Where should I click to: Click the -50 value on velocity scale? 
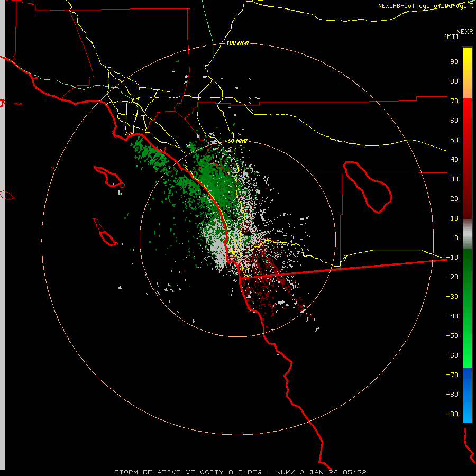(452, 336)
